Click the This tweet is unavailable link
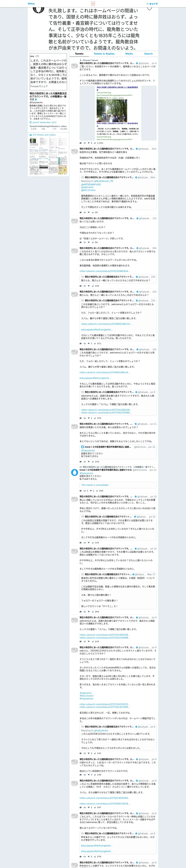Image resolution: width=186 pixels, height=868 pixels. click(95, 485)
